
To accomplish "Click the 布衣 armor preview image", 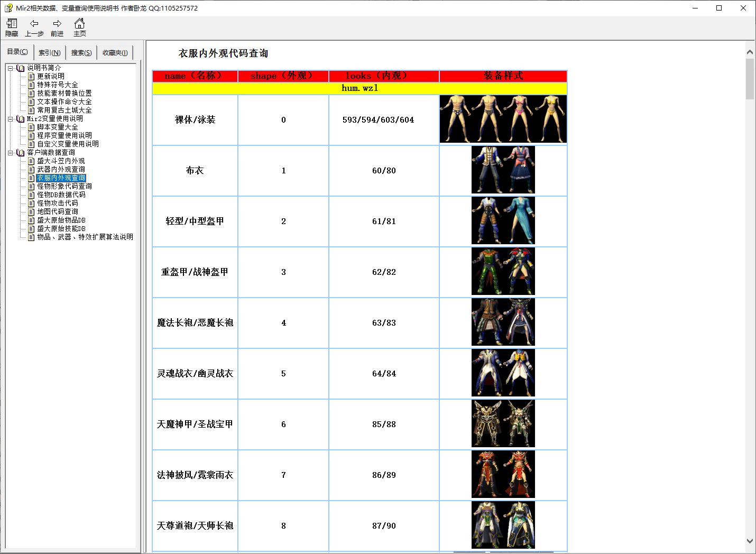I will 503,170.
